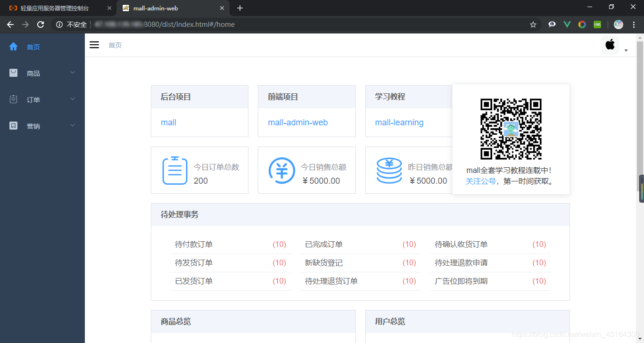Click the 今日销售总额 amount ￥5000.00
Image resolution: width=644 pixels, height=343 pixels.
(321, 181)
